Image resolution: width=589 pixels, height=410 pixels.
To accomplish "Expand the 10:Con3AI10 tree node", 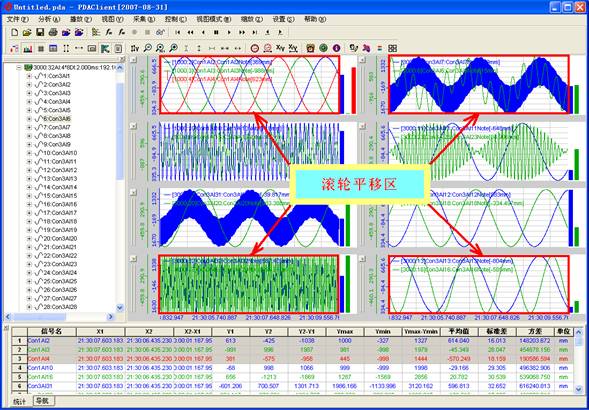I will (x=29, y=153).
